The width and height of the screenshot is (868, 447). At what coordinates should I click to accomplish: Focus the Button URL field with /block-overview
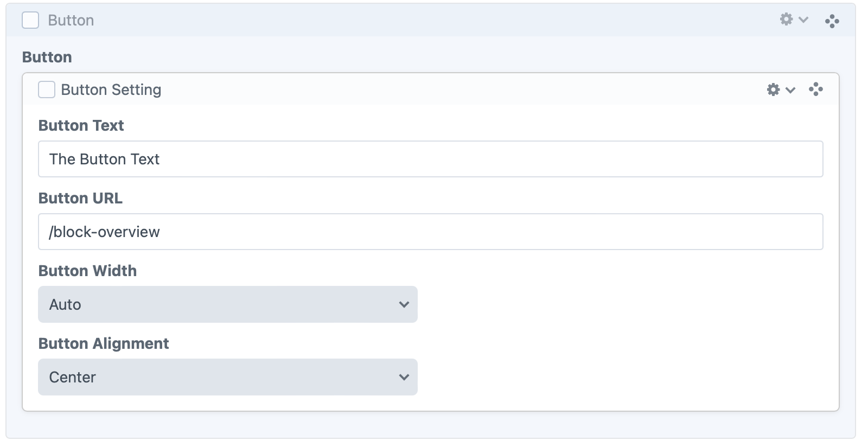pos(430,232)
